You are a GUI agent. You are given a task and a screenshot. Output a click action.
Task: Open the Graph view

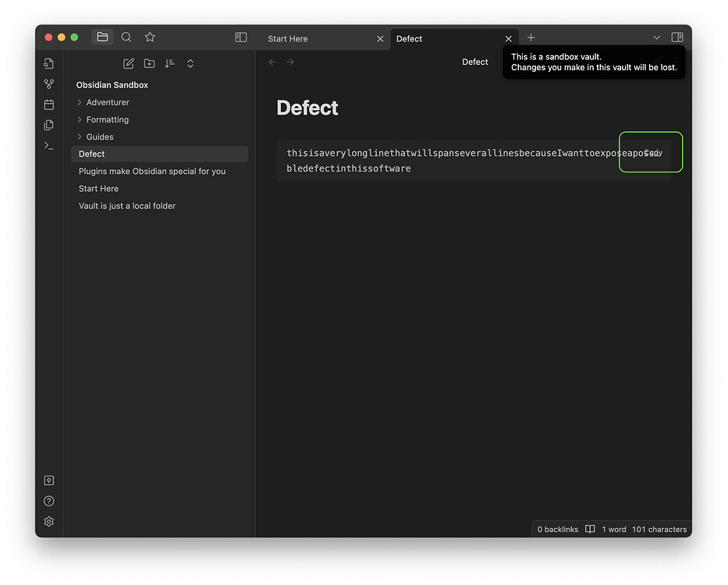point(48,83)
